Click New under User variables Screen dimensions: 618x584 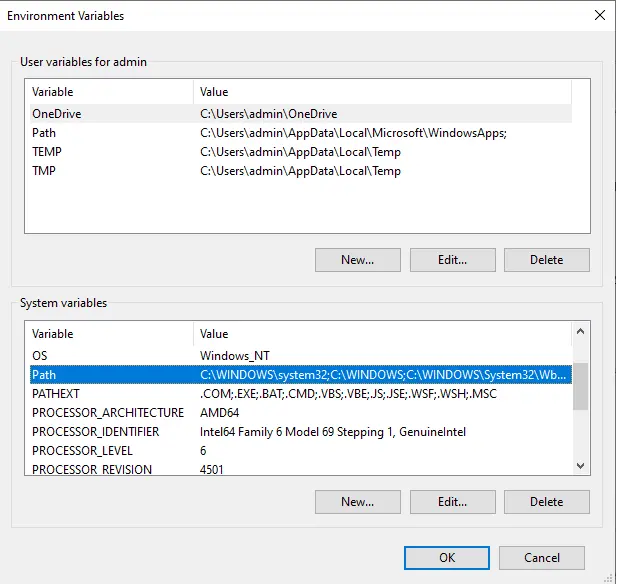[x=357, y=259]
